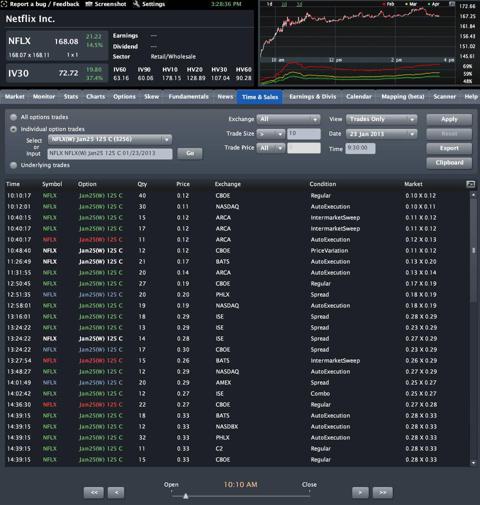480x505 pixels.
Task: Select Underlying trades radio button
Action: 13,165
